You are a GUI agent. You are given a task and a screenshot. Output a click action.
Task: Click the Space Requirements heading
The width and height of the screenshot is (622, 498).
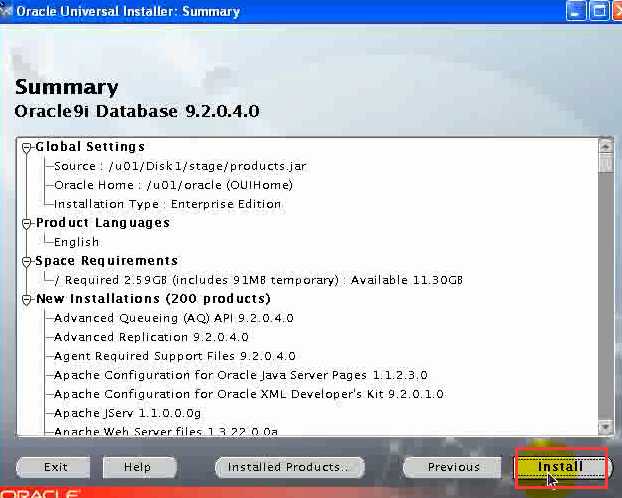(x=107, y=261)
